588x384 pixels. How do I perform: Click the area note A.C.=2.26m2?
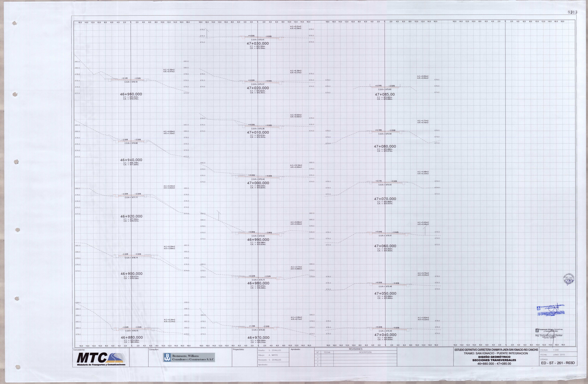point(169,70)
